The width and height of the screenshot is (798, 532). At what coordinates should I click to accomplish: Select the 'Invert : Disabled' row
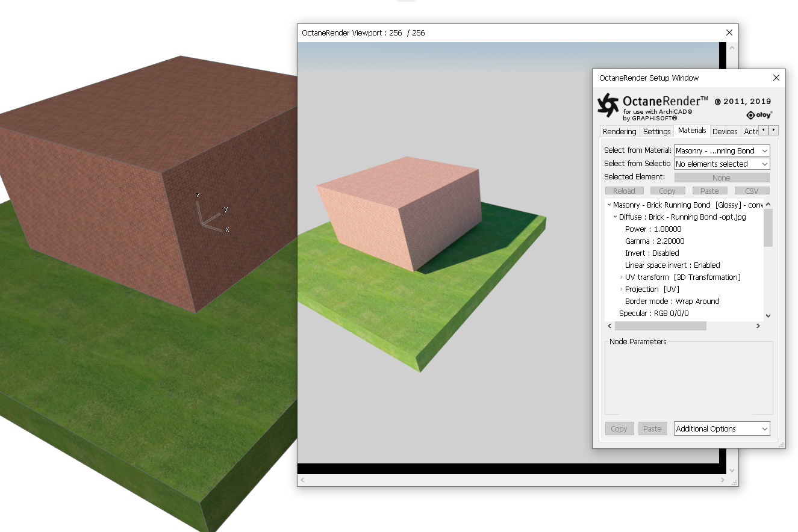click(652, 253)
